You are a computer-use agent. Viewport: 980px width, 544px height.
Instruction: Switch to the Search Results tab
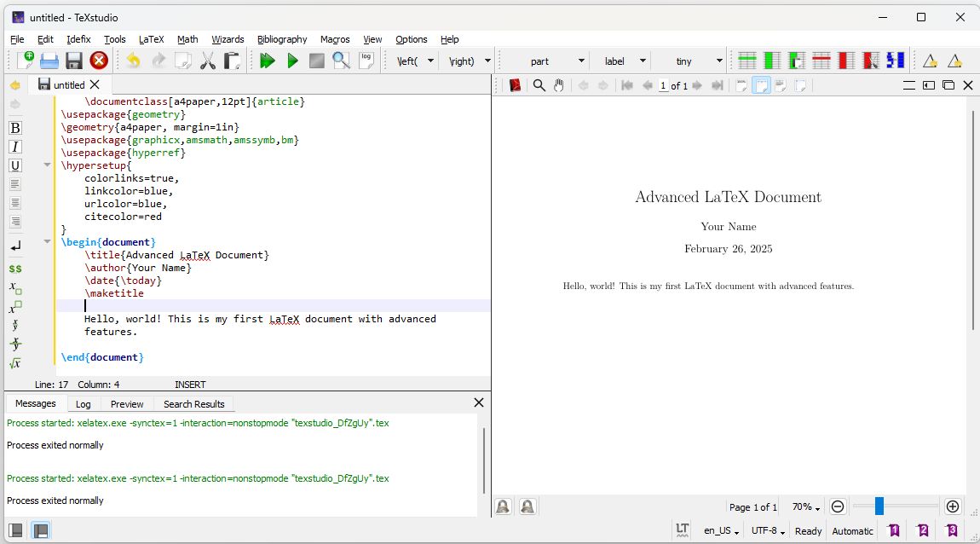click(x=193, y=404)
